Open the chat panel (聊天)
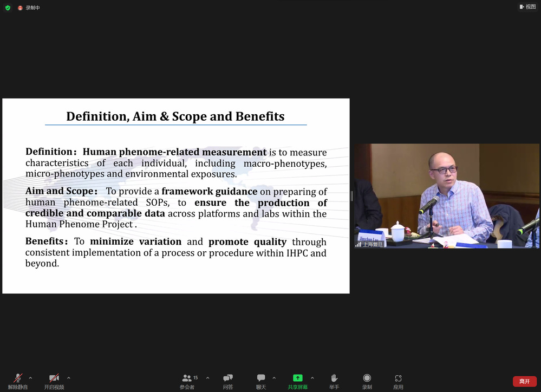Screen dimensions: 541x392 click(x=261, y=381)
